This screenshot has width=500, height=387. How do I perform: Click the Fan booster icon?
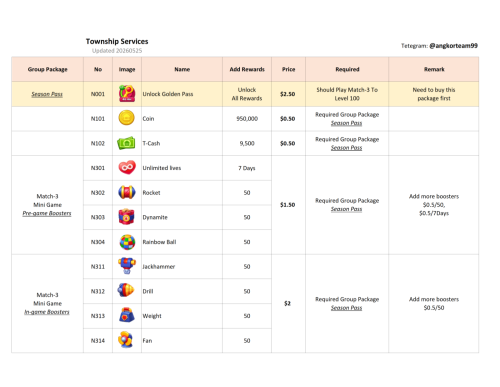click(x=126, y=340)
